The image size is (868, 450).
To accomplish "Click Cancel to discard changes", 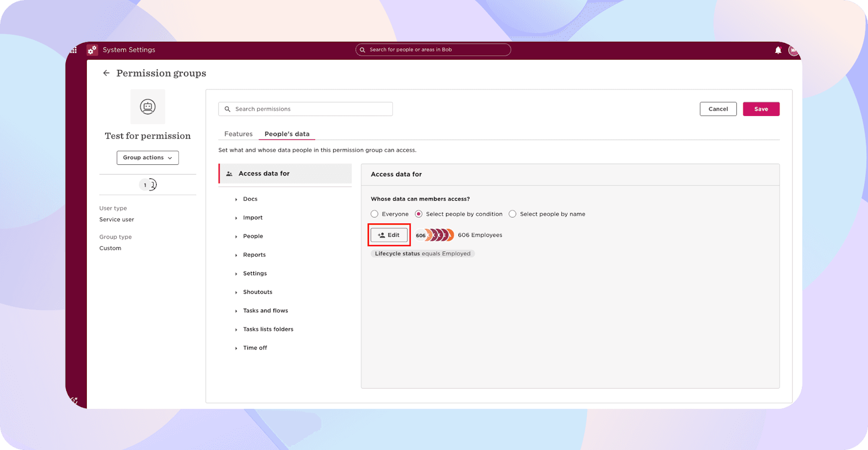I will click(x=718, y=109).
